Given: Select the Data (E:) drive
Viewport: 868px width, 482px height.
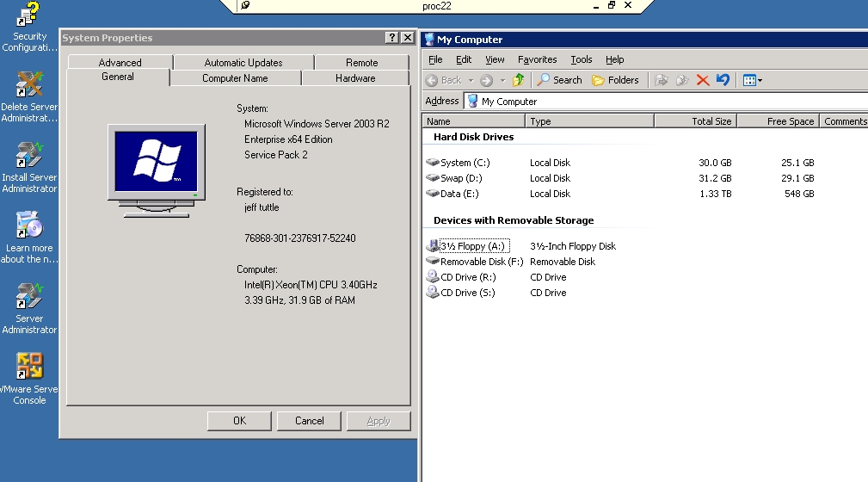Looking at the screenshot, I should [452, 194].
